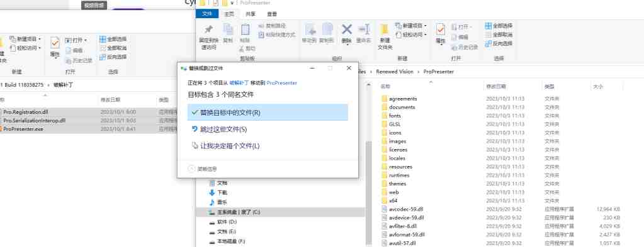Select the licenses folder
Image resolution: width=644 pixels, height=247 pixels.
398,150
